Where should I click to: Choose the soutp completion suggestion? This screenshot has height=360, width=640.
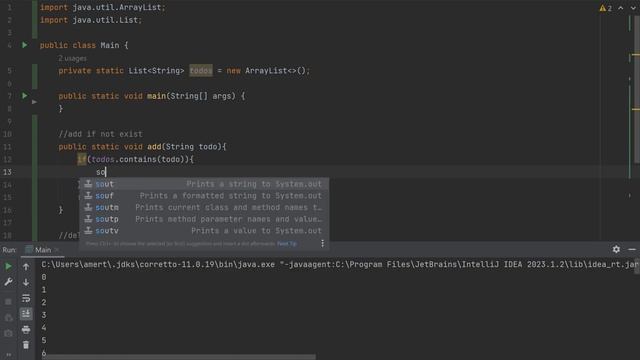(x=204, y=219)
